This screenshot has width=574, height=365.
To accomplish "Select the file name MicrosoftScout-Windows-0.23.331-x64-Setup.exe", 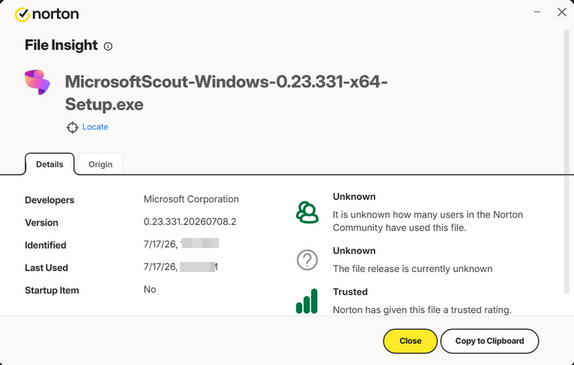I will [226, 93].
